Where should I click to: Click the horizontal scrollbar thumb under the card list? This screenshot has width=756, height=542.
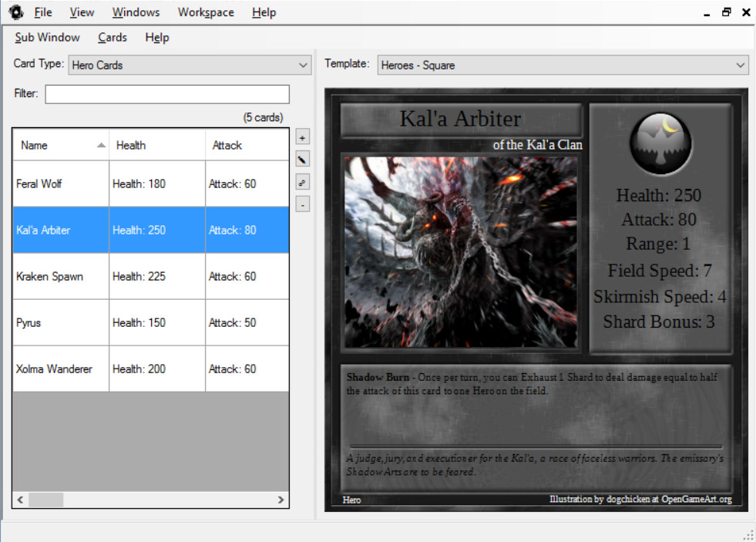point(45,500)
